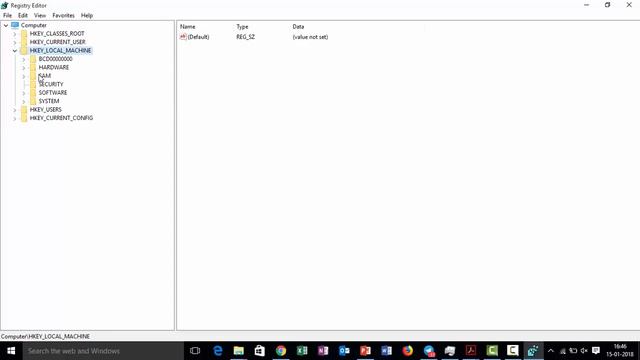
Task: Collapse the Computer root node
Action: [x=6, y=25]
